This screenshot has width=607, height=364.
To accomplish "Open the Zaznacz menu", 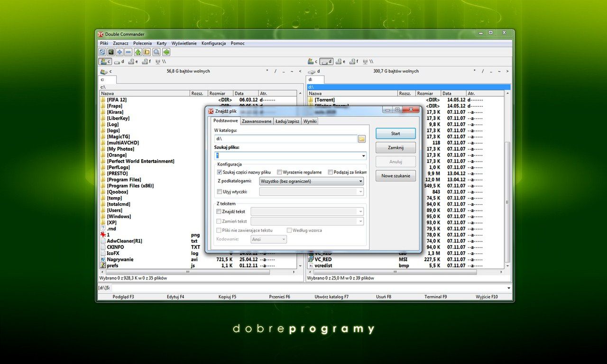I will click(x=120, y=43).
